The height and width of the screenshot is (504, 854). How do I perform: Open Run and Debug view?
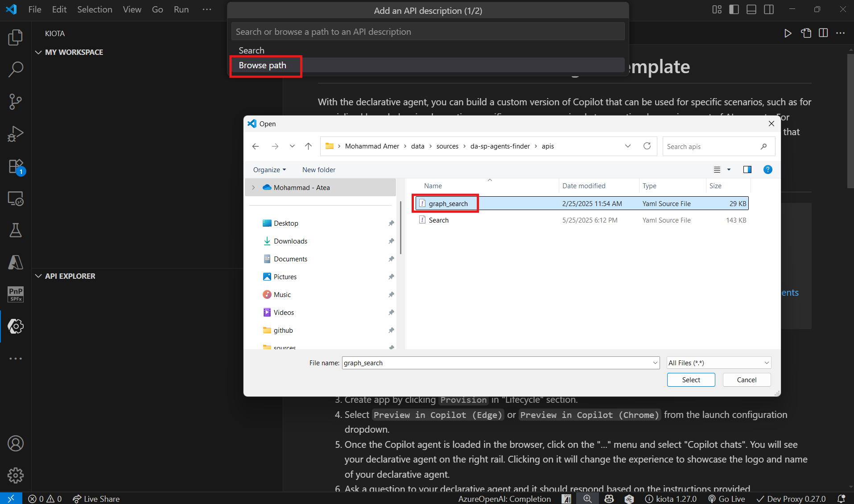point(16,134)
